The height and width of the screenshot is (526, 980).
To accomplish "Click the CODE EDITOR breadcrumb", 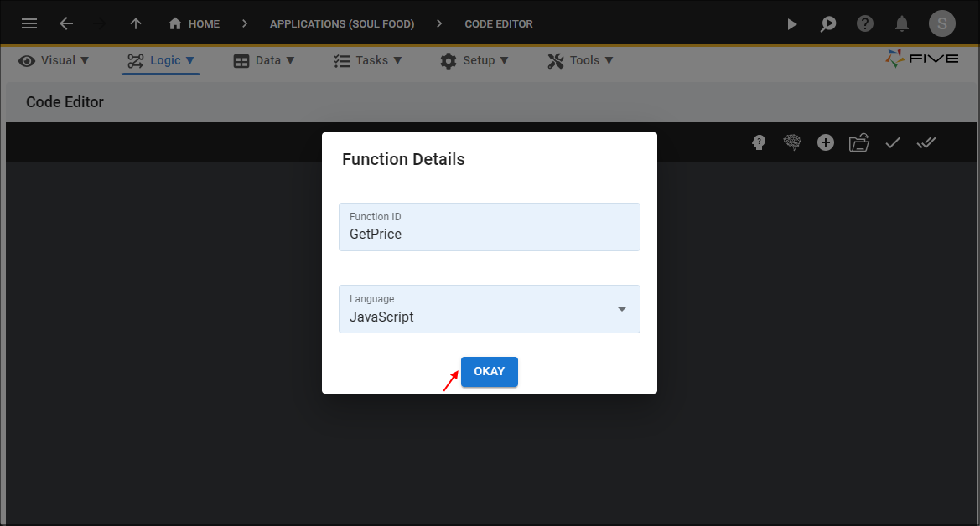I will click(x=499, y=23).
